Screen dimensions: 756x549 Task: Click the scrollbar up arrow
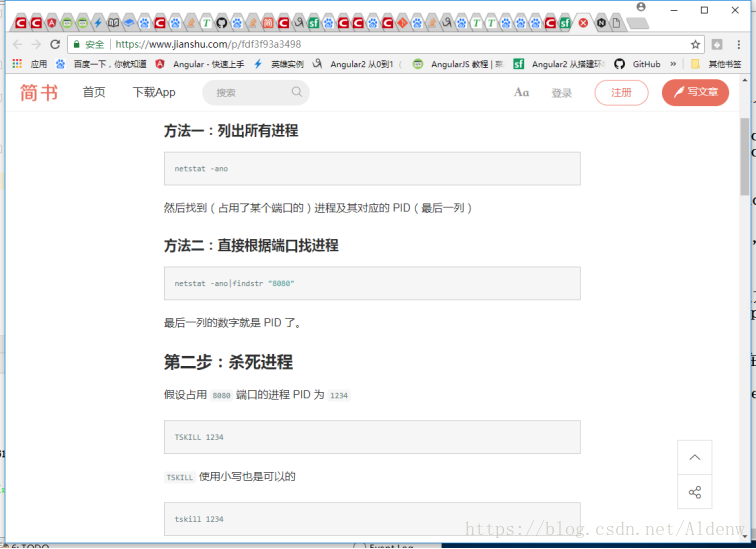pyautogui.click(x=745, y=81)
